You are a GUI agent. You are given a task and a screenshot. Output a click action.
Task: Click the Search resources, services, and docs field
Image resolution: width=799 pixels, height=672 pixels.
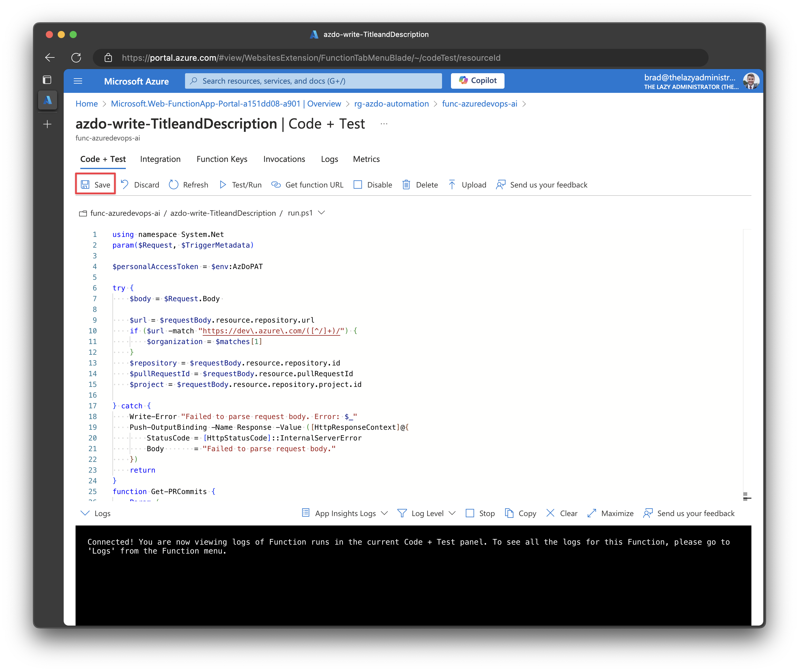tap(314, 81)
